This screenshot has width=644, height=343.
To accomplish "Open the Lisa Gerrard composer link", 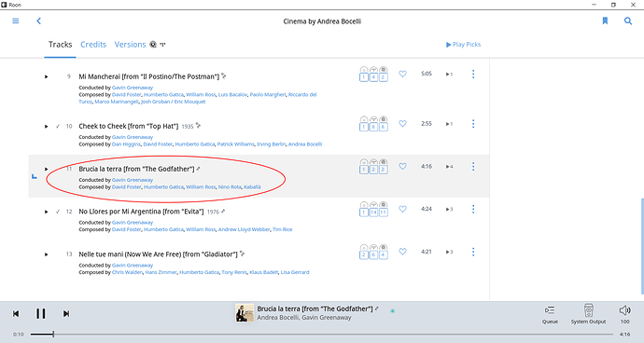I will coord(295,272).
